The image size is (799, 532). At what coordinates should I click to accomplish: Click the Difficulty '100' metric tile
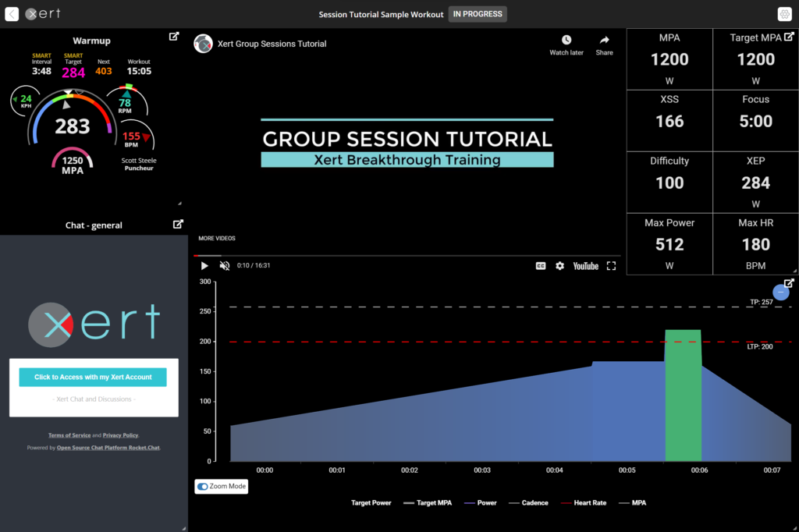(x=669, y=182)
